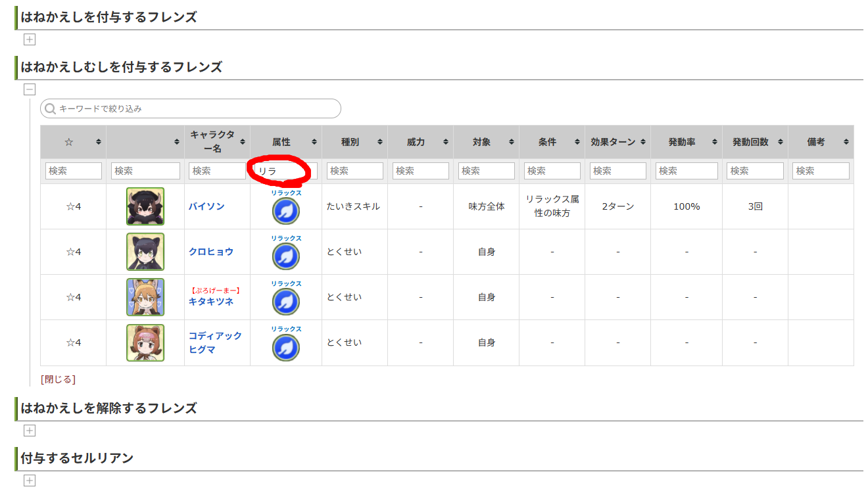Click the Relax attribute icon in Bison's row

point(286,211)
